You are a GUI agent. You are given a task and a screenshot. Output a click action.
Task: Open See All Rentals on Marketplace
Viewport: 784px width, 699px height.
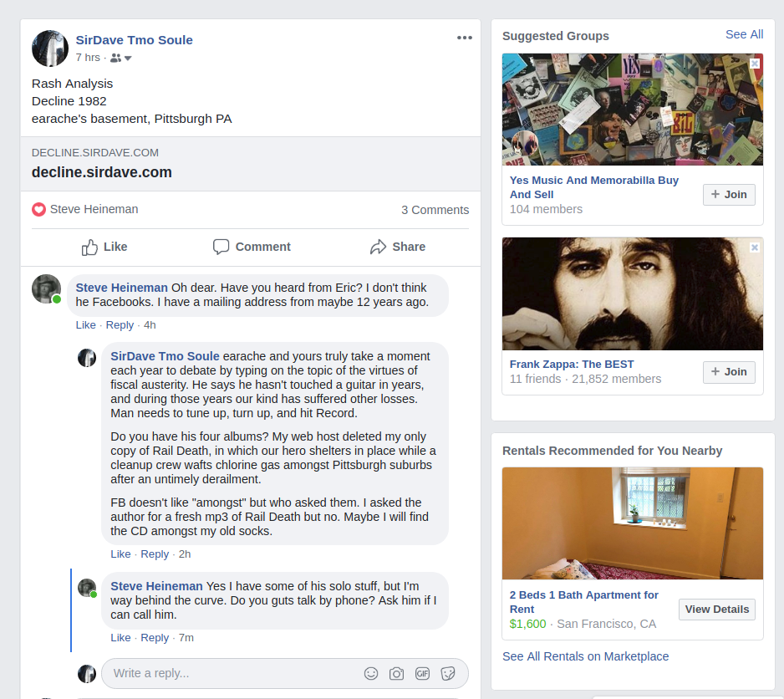click(x=585, y=656)
